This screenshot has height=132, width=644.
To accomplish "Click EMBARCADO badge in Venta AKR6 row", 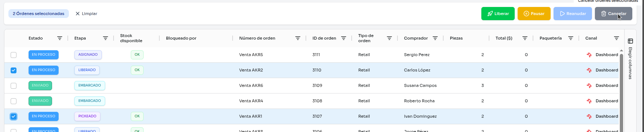I will point(90,85).
